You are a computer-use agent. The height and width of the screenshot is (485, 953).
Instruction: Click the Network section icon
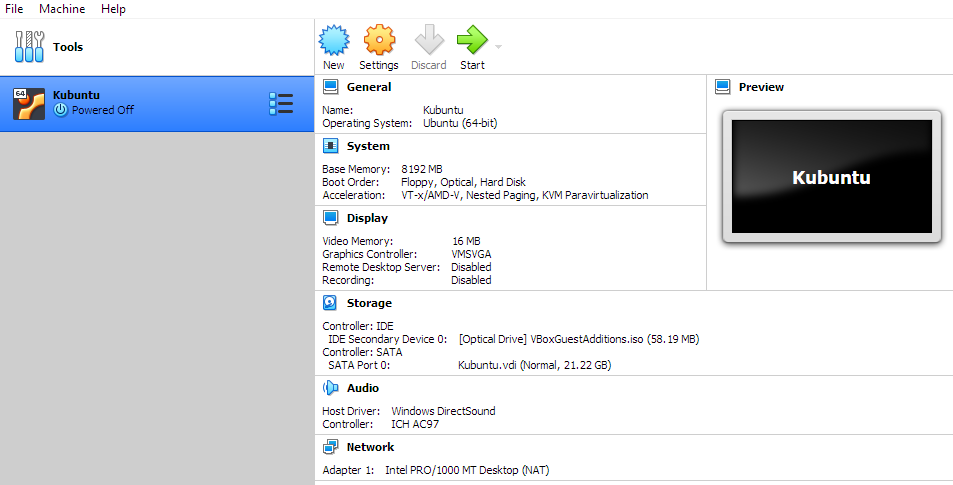[x=331, y=447]
